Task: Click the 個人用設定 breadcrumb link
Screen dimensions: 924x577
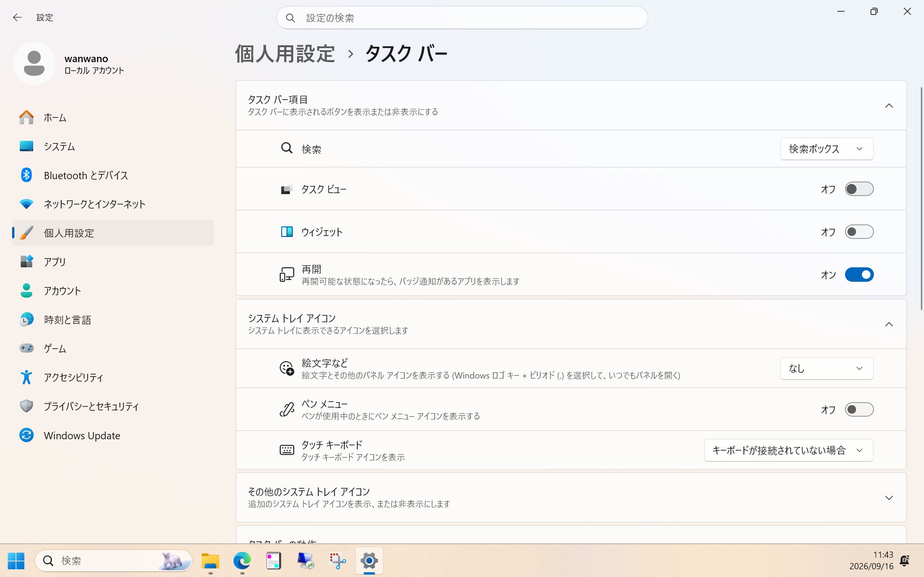Action: point(285,53)
